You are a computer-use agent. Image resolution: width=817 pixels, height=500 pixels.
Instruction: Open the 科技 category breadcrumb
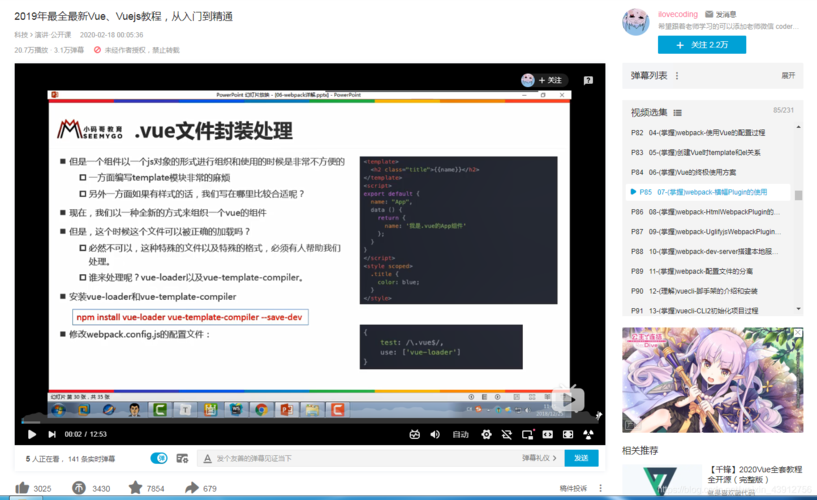(x=20, y=35)
